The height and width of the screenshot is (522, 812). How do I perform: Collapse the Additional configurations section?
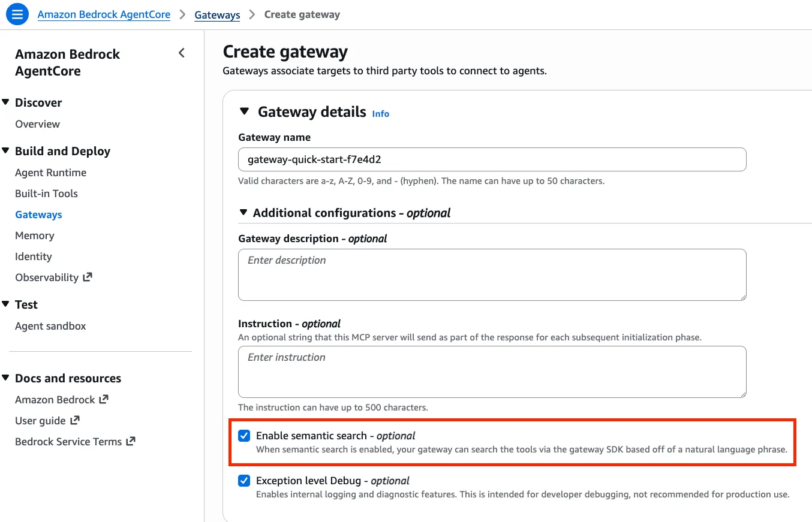(x=243, y=212)
